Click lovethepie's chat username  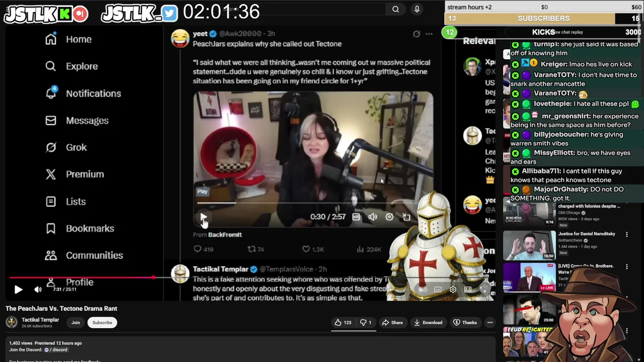552,104
